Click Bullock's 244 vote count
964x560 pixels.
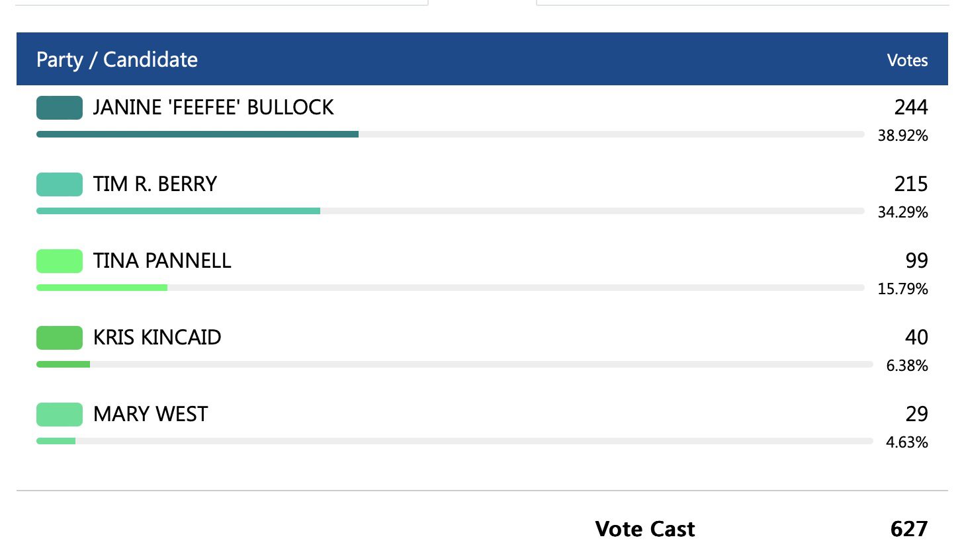click(x=910, y=107)
